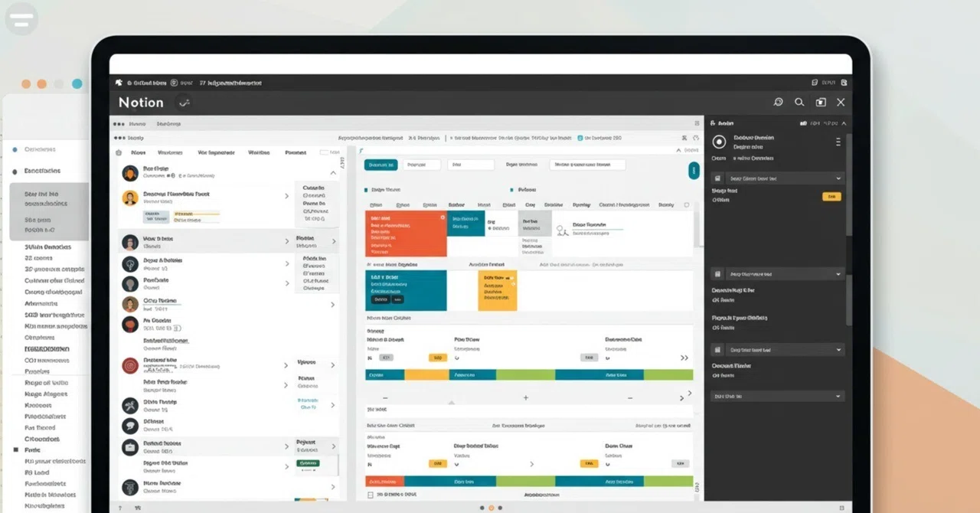
Task: Click the orange segment of bottom segmented bar
Action: tap(385, 482)
